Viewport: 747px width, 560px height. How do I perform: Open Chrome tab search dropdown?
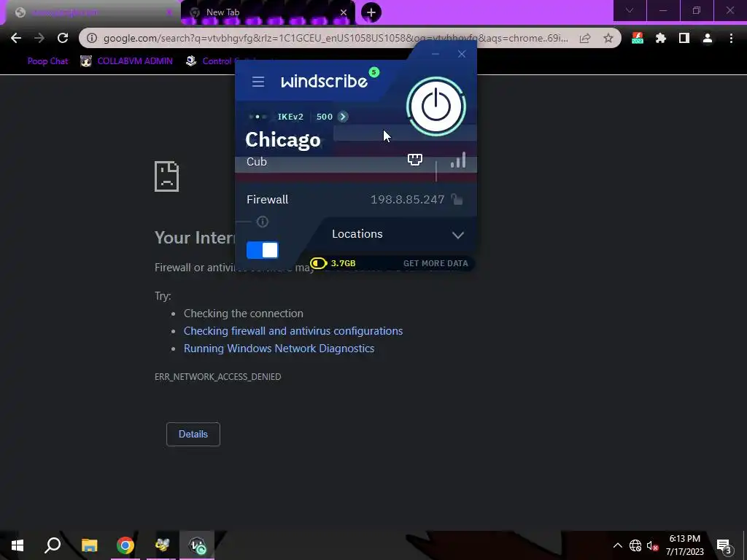[630, 10]
